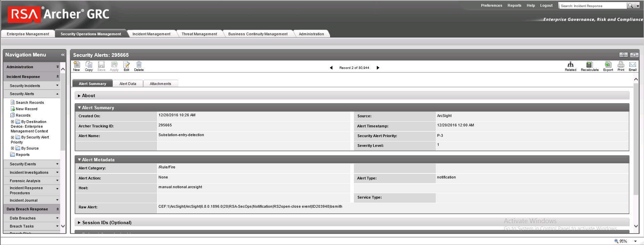Image resolution: width=644 pixels, height=245 pixels.
Task: Switch to Security Operations Management tab
Action: [x=91, y=34]
